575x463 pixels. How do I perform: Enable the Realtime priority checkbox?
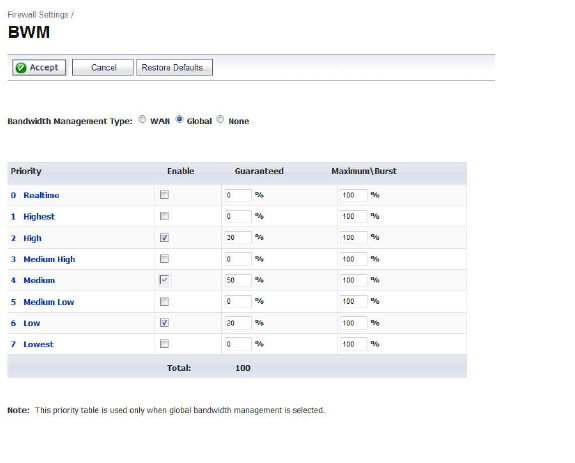coord(164,195)
